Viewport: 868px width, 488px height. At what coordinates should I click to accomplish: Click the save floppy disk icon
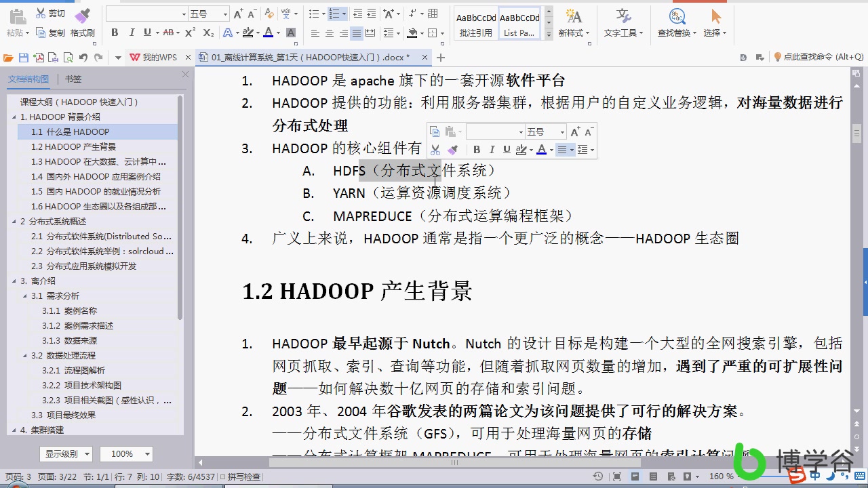tap(24, 58)
